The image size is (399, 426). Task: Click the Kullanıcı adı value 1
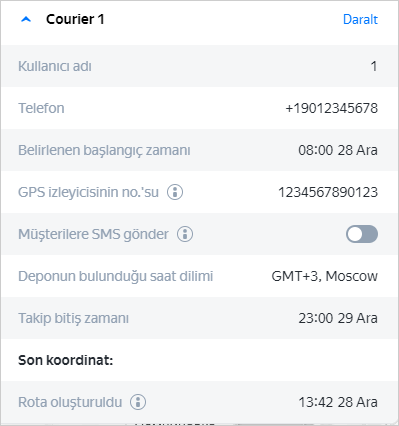point(374,66)
